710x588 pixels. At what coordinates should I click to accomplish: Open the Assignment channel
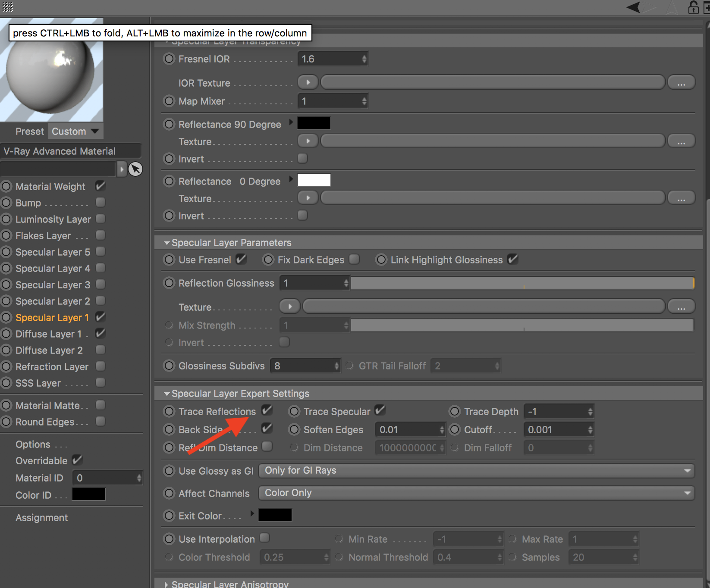pos(41,518)
